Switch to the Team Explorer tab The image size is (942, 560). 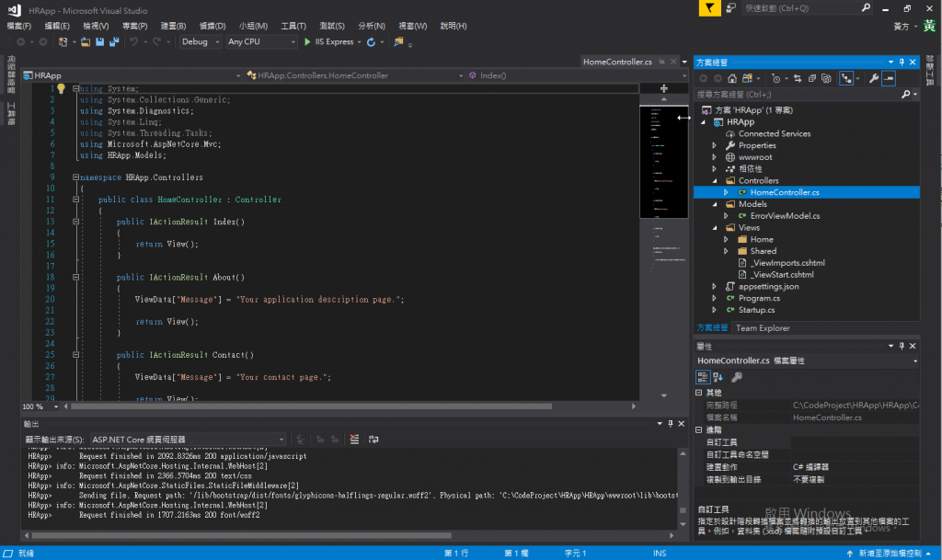[x=763, y=328]
